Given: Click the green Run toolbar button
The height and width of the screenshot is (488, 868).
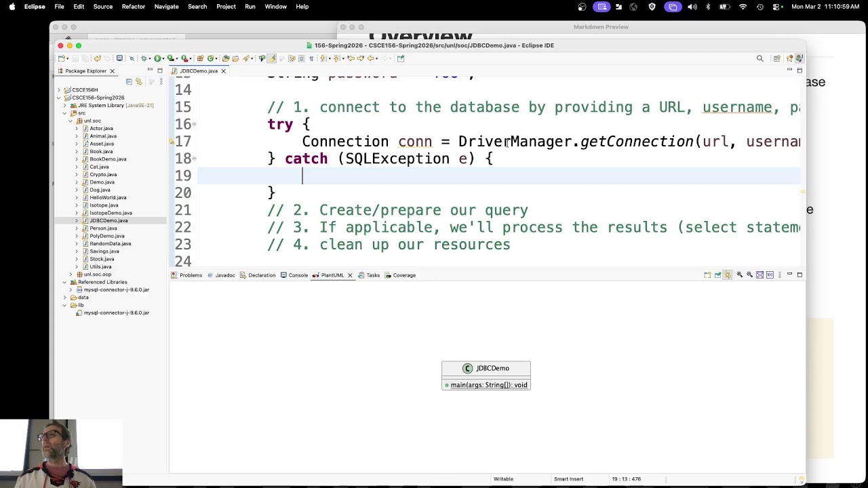Looking at the screenshot, I should coord(157,58).
